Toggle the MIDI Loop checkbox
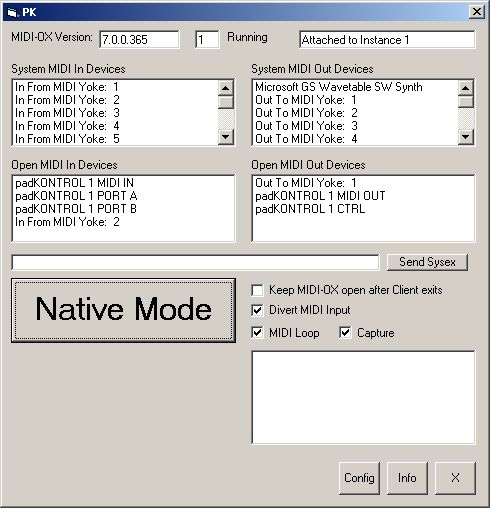Screen dimensions: 490x508 click(x=257, y=333)
